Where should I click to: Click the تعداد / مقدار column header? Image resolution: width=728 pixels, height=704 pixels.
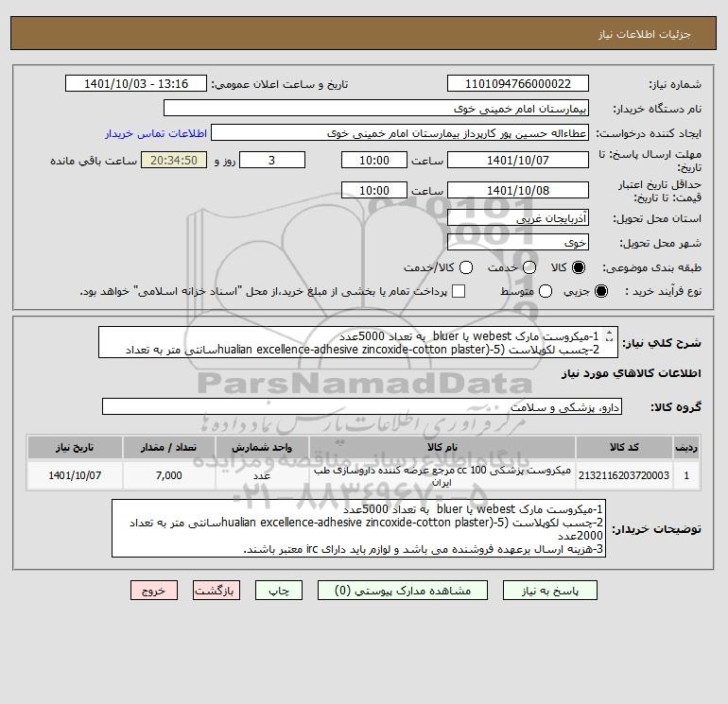tap(169, 447)
